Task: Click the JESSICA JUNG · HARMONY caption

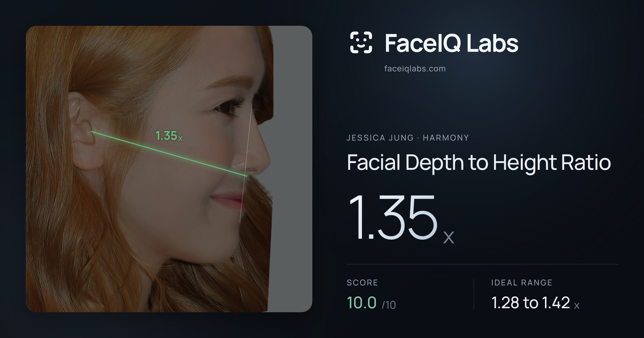Action: (x=408, y=138)
